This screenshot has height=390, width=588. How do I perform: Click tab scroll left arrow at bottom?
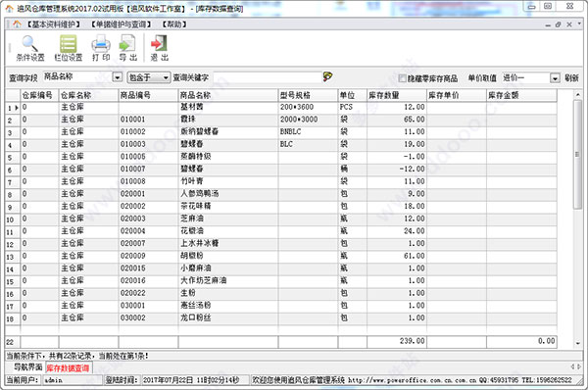pos(572,366)
